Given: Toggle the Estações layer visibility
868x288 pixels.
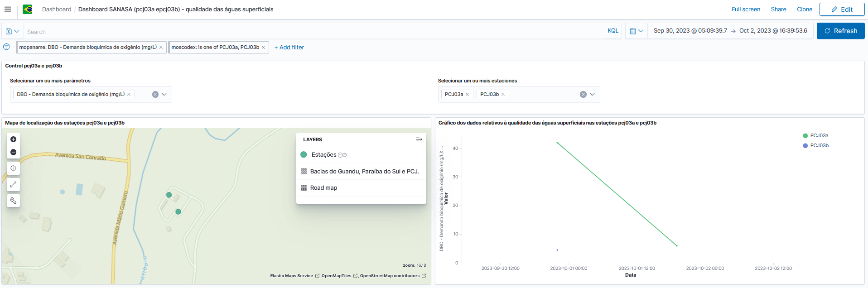Looking at the screenshot, I should pos(323,155).
